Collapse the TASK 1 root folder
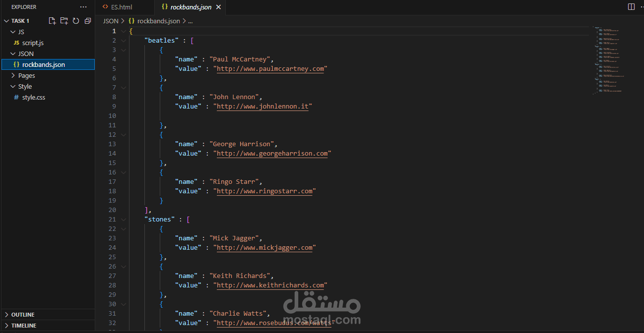Image resolution: width=644 pixels, height=333 pixels. point(6,21)
